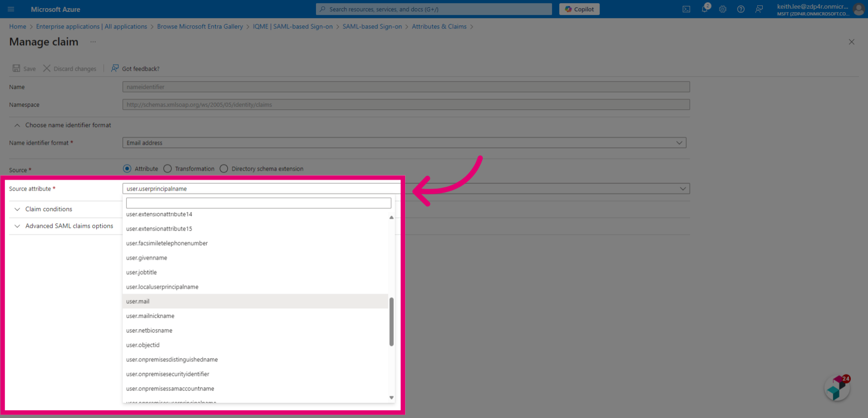The width and height of the screenshot is (868, 418).
Task: Select user.onpremisesecurityidentifier option
Action: pos(255,374)
